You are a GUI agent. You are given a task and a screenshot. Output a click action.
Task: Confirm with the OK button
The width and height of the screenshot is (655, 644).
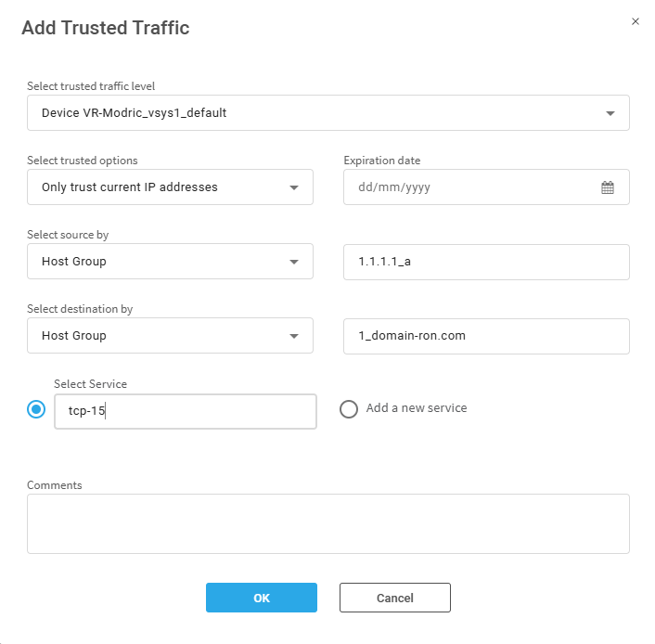click(262, 599)
